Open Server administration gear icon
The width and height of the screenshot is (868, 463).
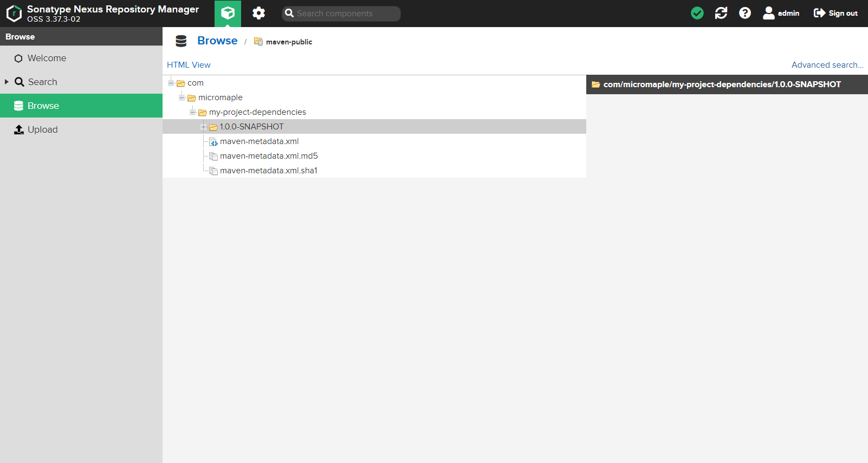[x=258, y=13]
